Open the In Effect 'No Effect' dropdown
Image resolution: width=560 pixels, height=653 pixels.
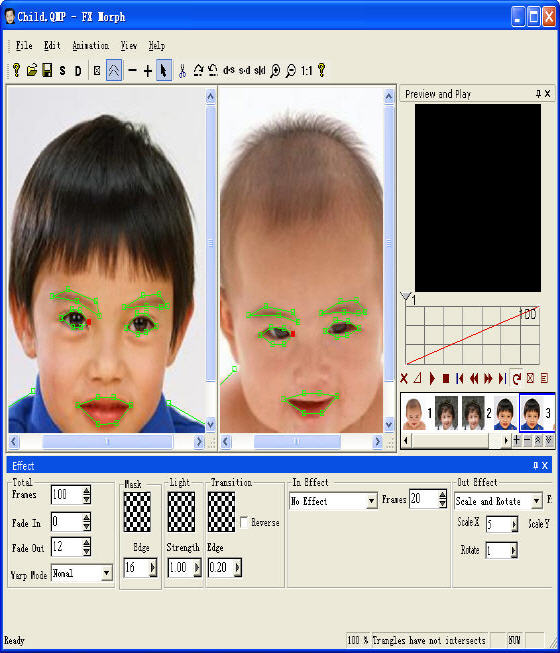point(371,501)
